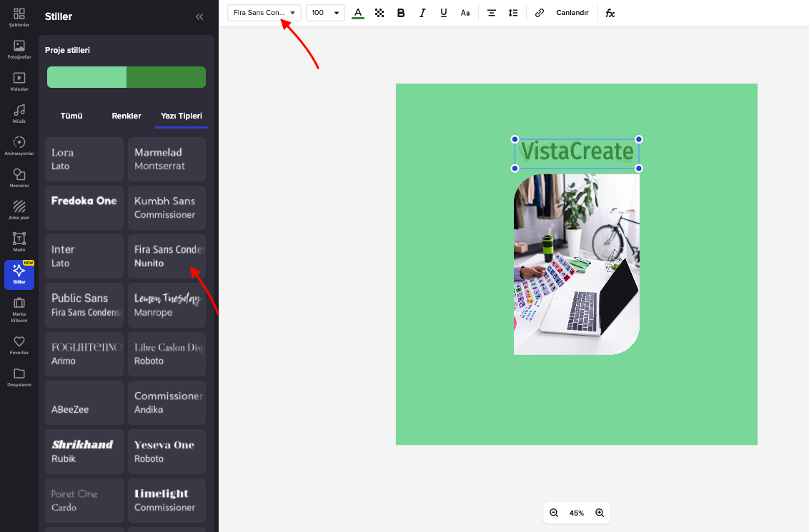Apply the Yeseva One Roboto font pair

tap(167, 451)
